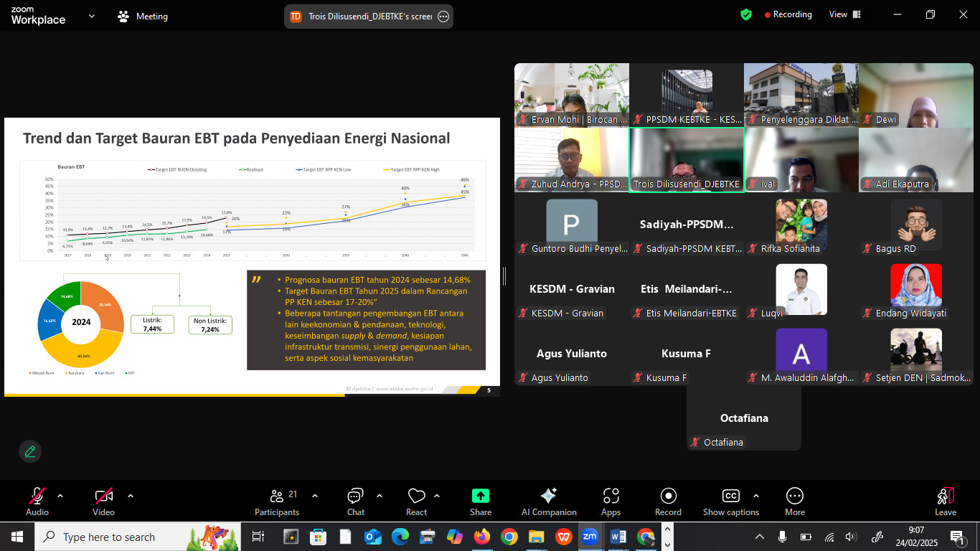Open Google Chrome from the taskbar

point(509,537)
